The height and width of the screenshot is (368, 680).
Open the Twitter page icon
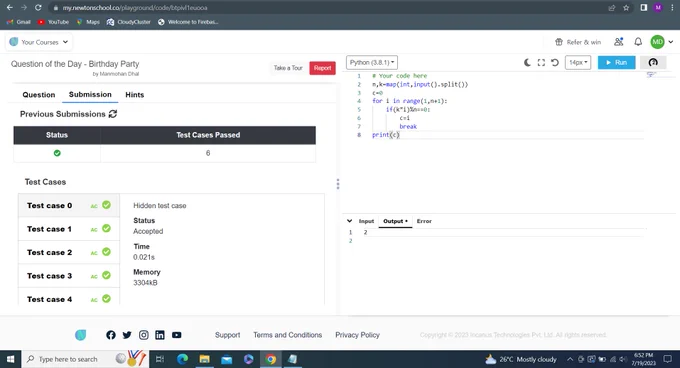pyautogui.click(x=127, y=335)
